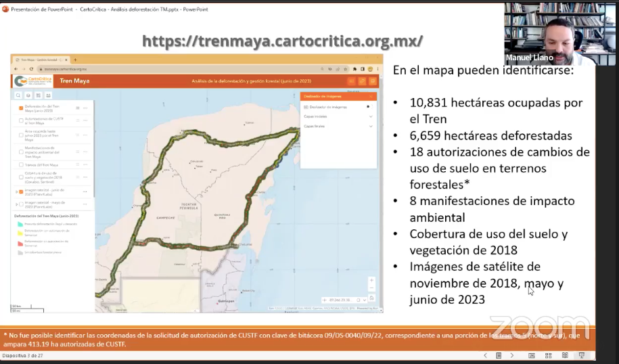Image resolution: width=619 pixels, height=364 pixels.
Task: Enable Autorizaciones de CUSTF layer checkbox
Action: (x=21, y=121)
